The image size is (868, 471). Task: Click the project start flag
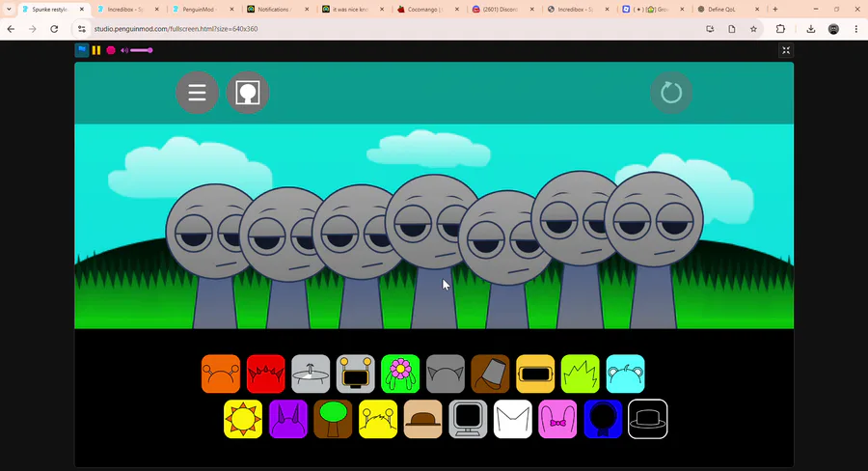[82, 50]
